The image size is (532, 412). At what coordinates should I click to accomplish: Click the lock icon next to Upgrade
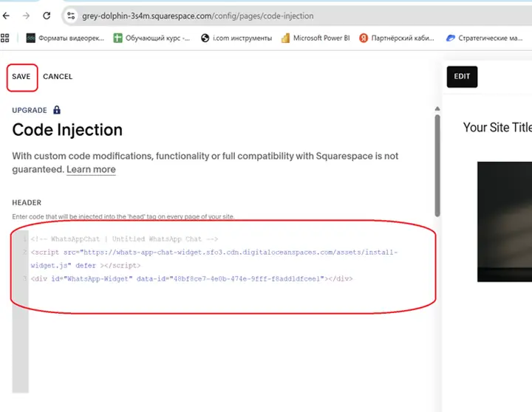click(57, 110)
